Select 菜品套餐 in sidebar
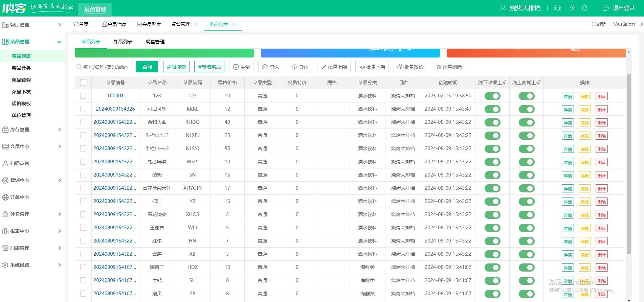Image resolution: width=644 pixels, height=302 pixels. pyautogui.click(x=21, y=80)
